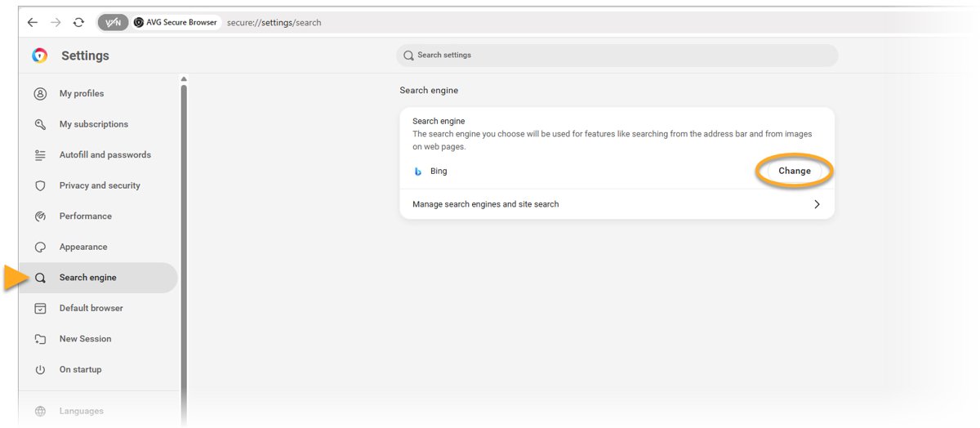Select Search engine in the sidebar
The image size is (980, 428).
point(98,278)
